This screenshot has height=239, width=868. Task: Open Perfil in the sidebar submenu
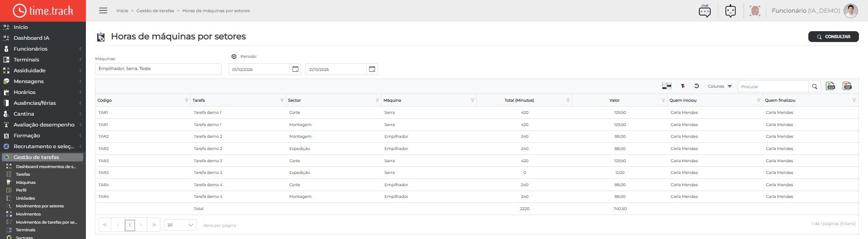(21, 190)
